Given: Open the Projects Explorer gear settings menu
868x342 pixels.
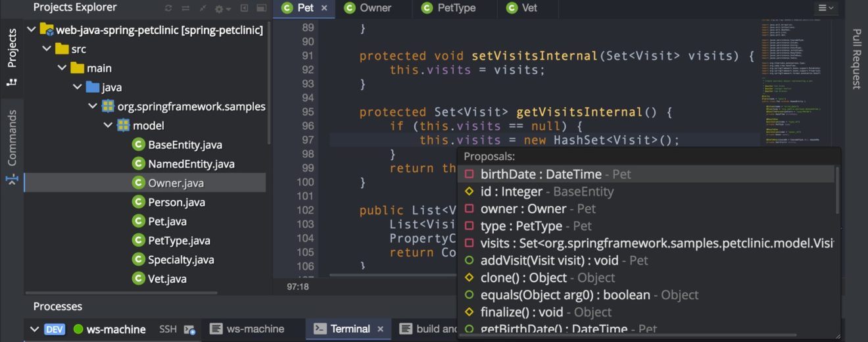Looking at the screenshot, I should pos(222,9).
